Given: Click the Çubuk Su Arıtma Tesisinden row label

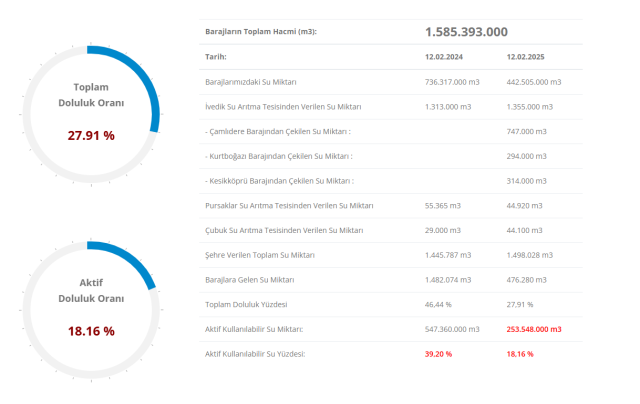Looking at the screenshot, I should (283, 230).
